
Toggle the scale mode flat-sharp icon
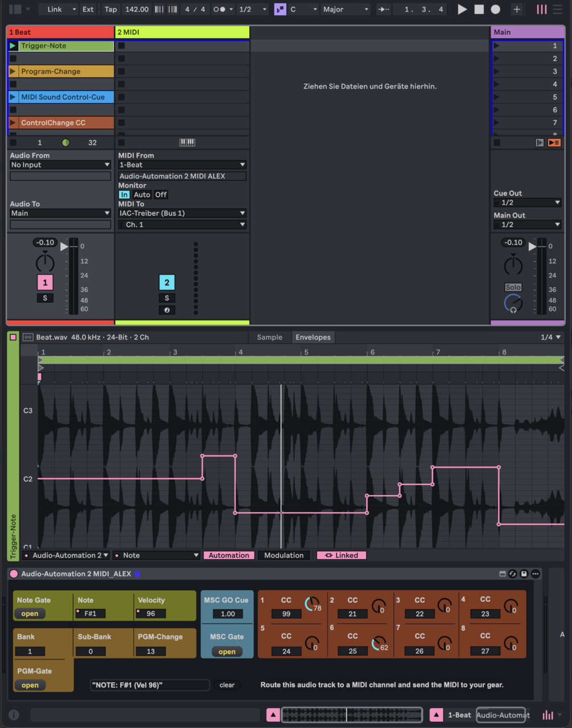coord(280,9)
